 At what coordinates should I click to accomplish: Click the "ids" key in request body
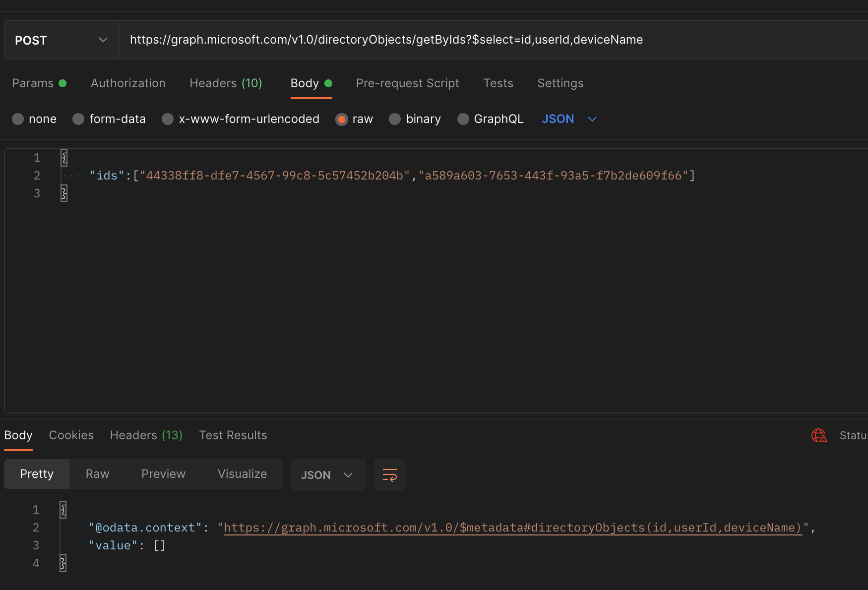tap(107, 176)
